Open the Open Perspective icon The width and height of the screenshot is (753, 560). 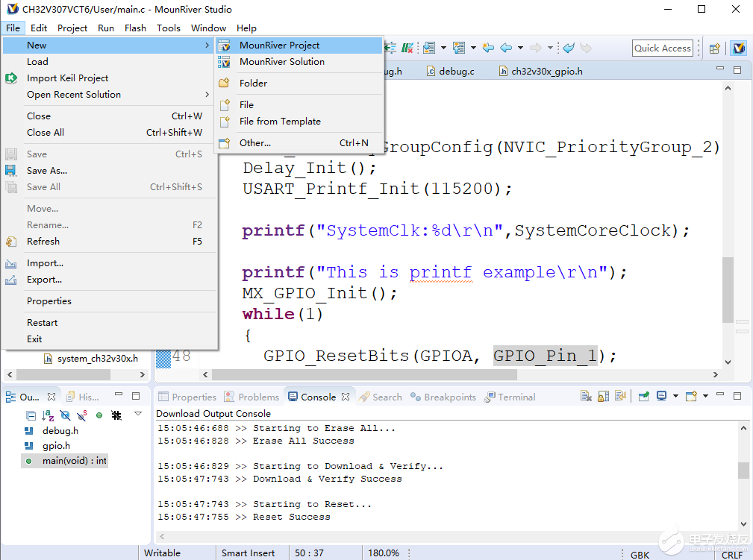point(715,48)
